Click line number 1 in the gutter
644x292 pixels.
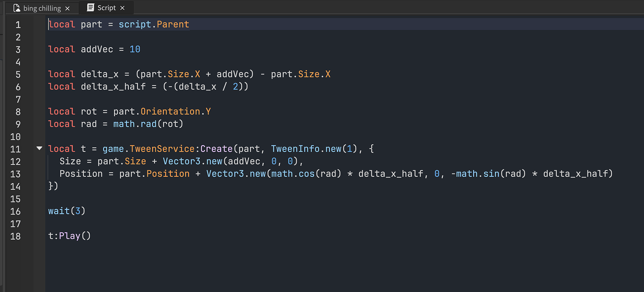[x=18, y=25]
